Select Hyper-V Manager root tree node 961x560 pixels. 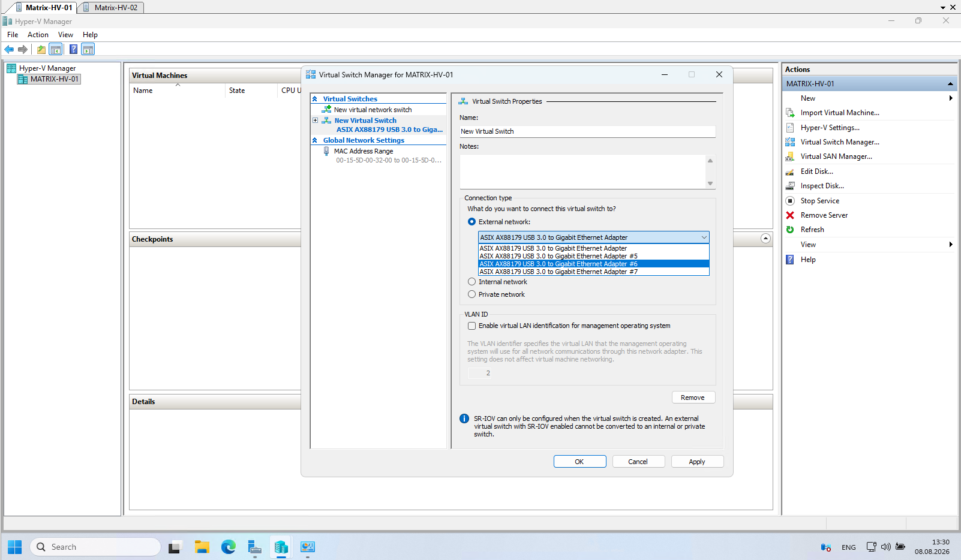click(x=47, y=68)
